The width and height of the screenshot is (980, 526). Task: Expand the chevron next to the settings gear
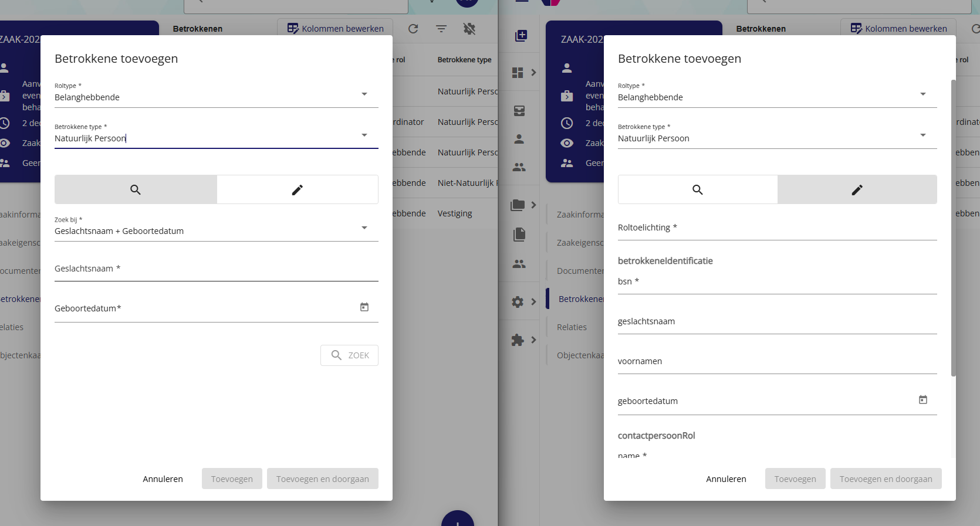click(x=533, y=302)
